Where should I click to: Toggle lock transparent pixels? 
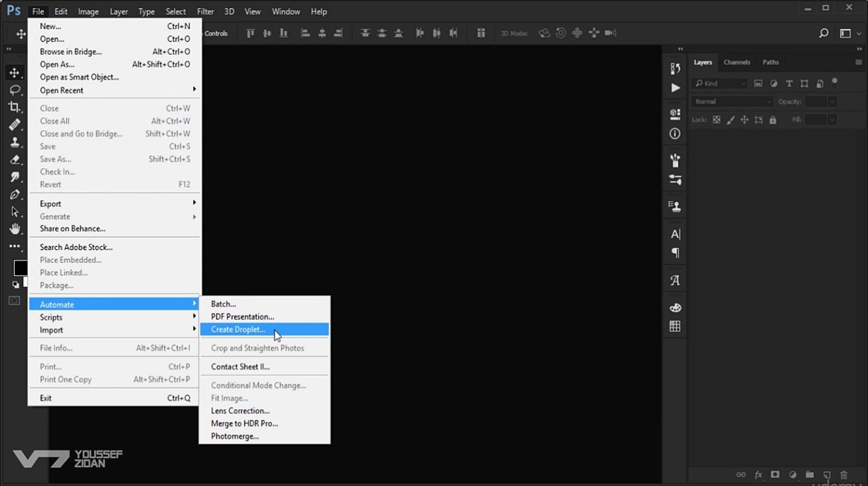click(x=716, y=119)
